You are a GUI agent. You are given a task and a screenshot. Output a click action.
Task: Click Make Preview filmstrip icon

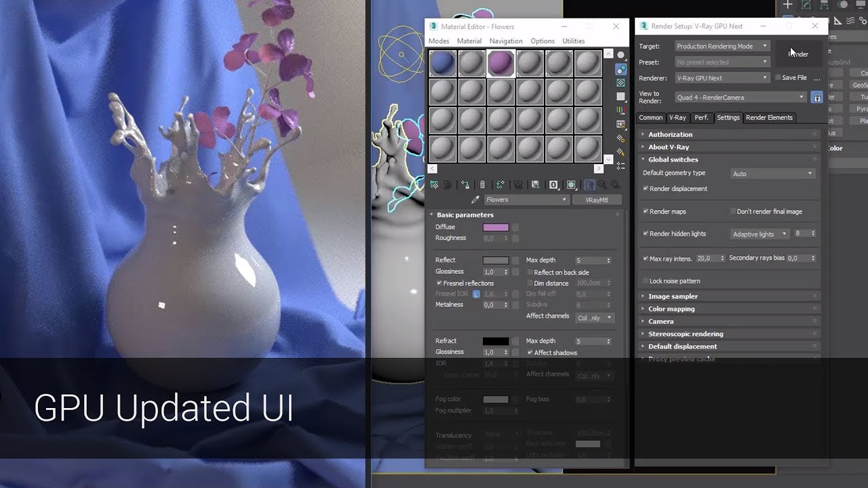(x=620, y=124)
